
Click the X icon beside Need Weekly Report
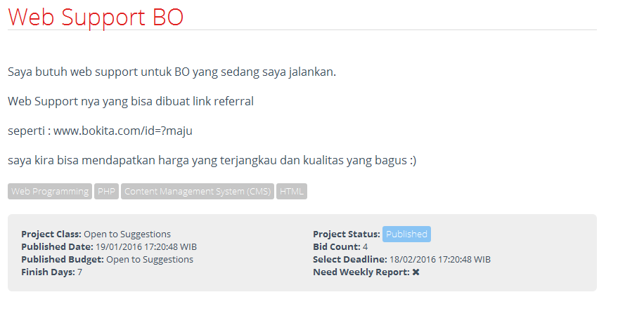(x=416, y=272)
